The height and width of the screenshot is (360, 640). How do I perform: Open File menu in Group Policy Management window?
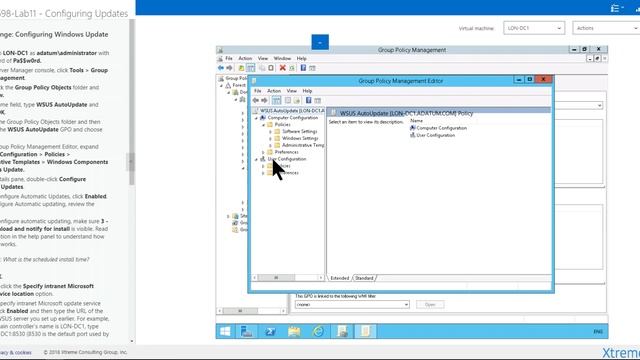pos(229,58)
